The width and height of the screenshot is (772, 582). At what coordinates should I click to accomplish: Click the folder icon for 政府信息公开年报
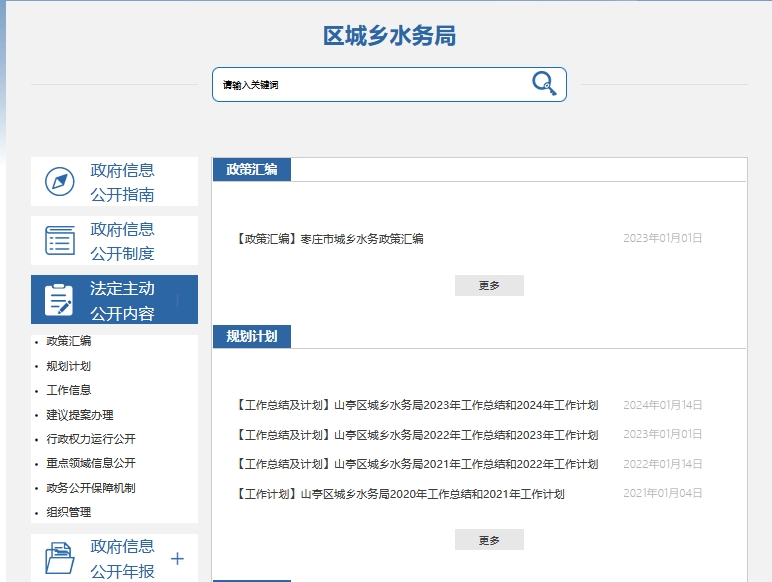[60, 558]
